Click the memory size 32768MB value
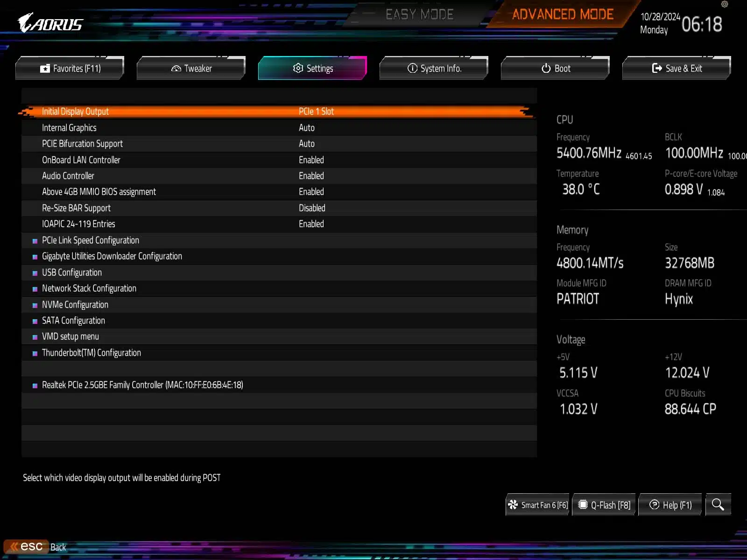The image size is (747, 560). tap(690, 263)
